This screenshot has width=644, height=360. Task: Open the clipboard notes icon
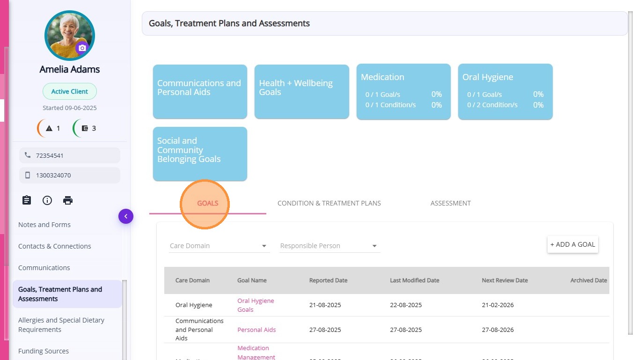click(27, 200)
